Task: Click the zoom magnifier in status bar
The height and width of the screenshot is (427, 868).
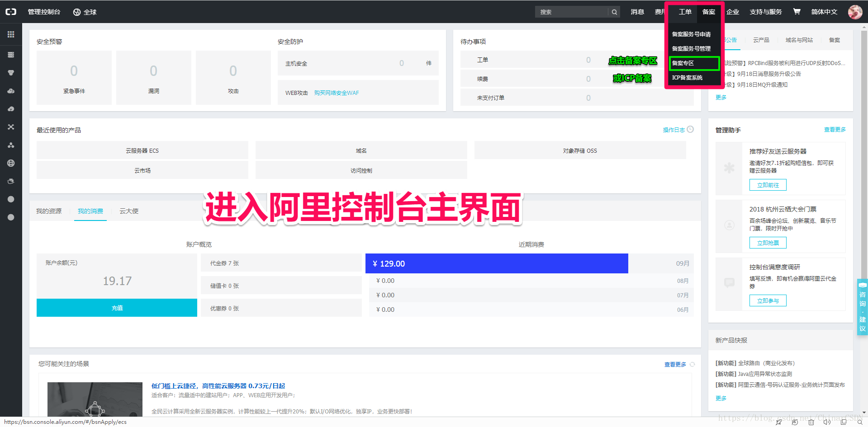Action: [x=860, y=422]
